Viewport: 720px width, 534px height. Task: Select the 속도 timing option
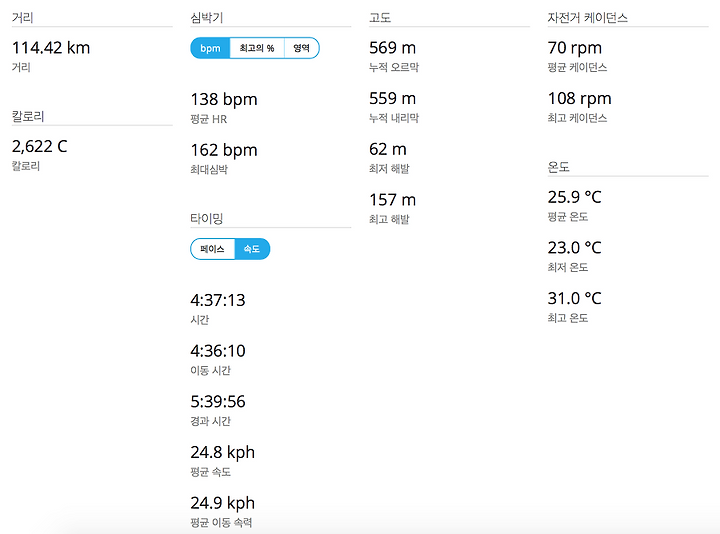[252, 249]
